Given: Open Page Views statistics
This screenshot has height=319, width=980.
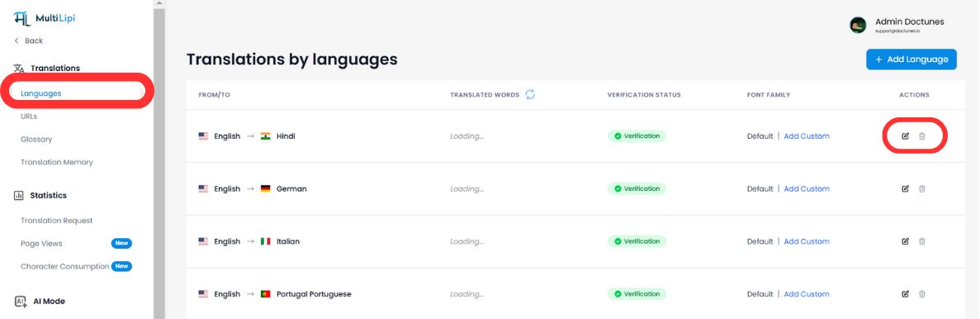Looking at the screenshot, I should tap(41, 243).
